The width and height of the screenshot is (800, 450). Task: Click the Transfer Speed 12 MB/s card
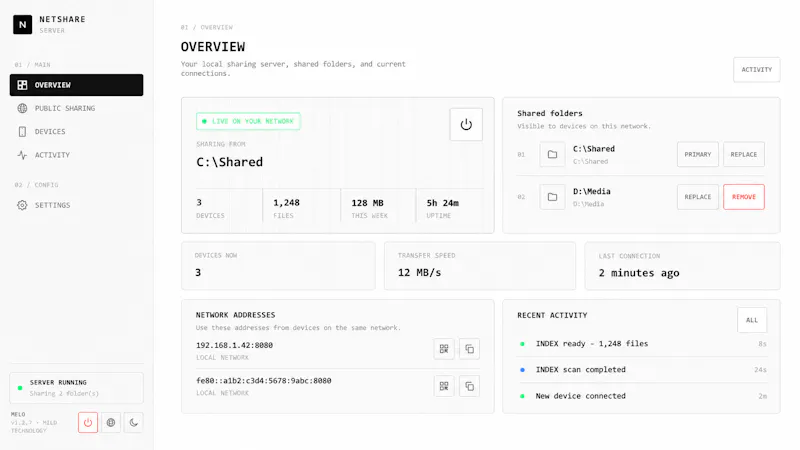tap(480, 266)
